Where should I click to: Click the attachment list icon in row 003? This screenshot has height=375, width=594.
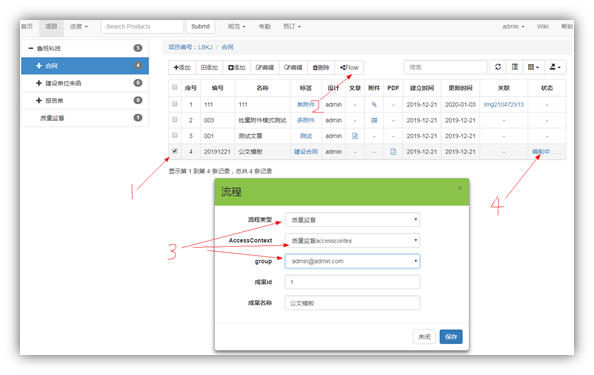click(374, 120)
